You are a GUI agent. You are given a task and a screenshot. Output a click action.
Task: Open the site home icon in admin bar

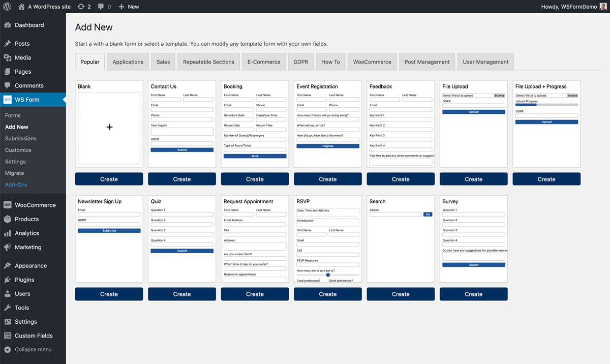click(21, 7)
